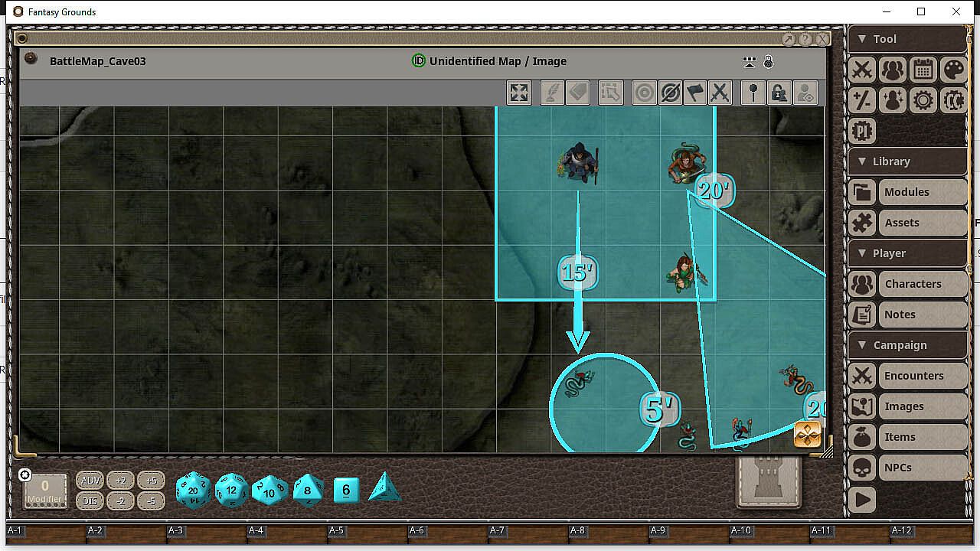980x551 pixels.
Task: Open the modifiers plus/minus tool icon
Action: 862,100
